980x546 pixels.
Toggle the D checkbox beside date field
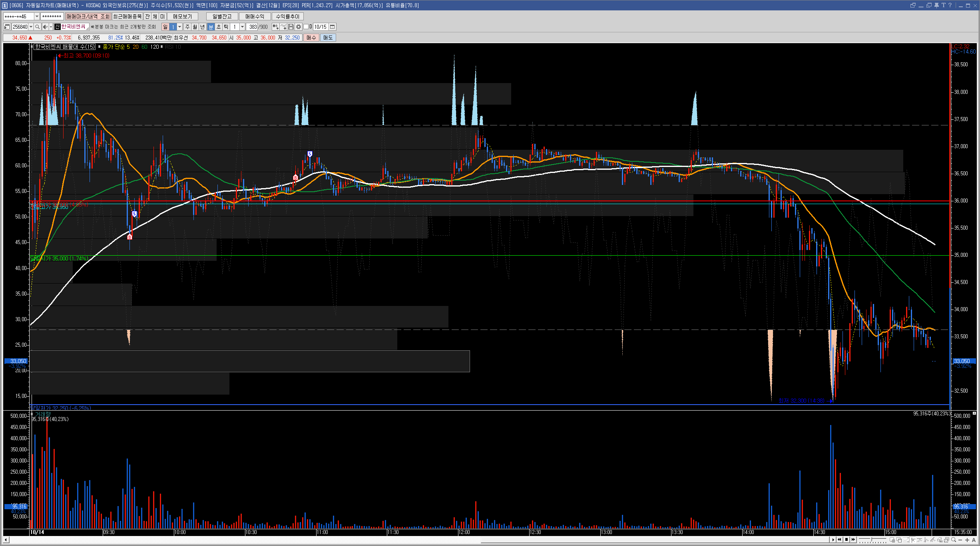click(x=306, y=27)
